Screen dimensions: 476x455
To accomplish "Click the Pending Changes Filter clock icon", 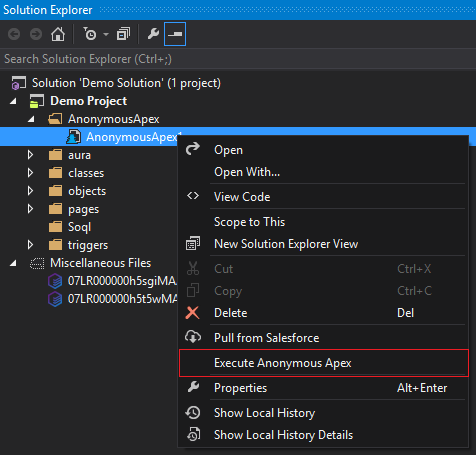I will click(x=89, y=34).
